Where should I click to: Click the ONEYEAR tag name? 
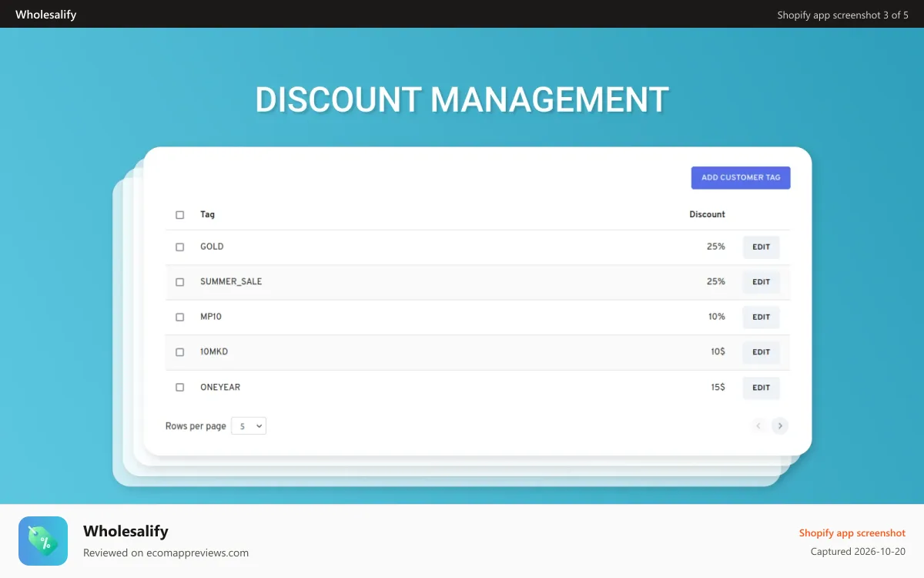pos(220,387)
